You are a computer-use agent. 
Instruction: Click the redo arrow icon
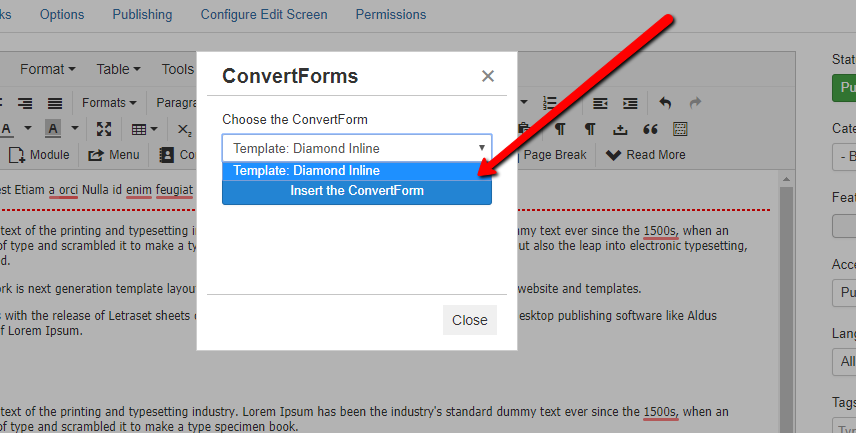click(695, 103)
